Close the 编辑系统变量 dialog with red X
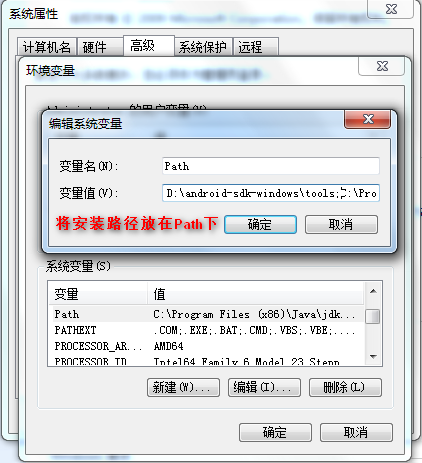 point(367,119)
